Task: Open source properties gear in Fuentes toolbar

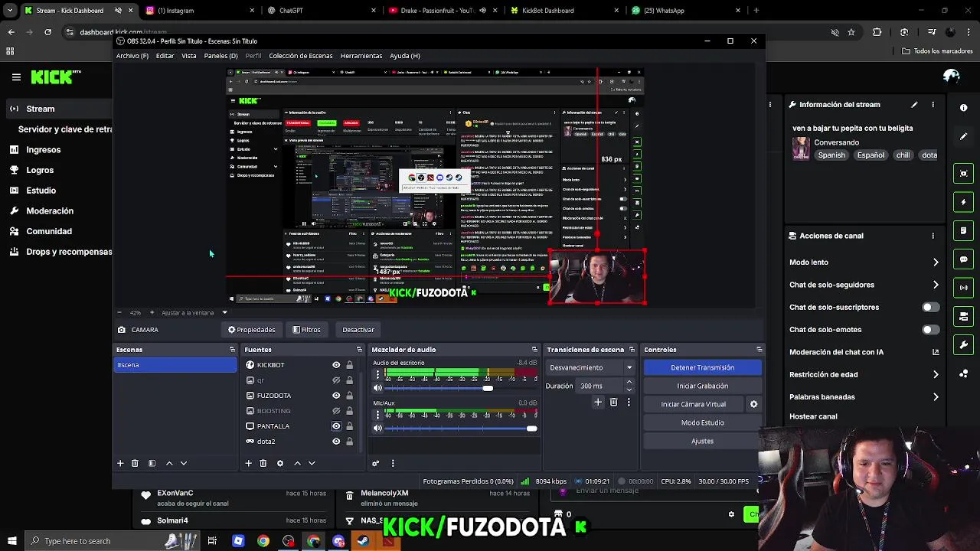Action: (x=280, y=463)
